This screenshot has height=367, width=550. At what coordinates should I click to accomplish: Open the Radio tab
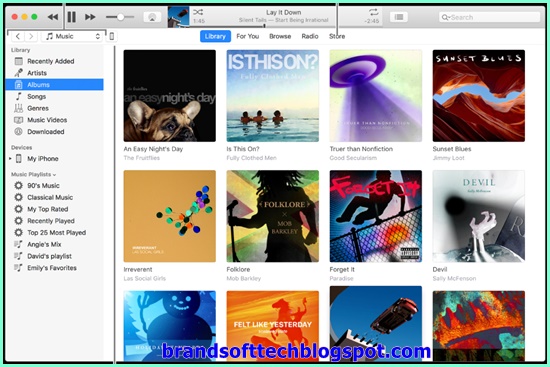pos(310,36)
